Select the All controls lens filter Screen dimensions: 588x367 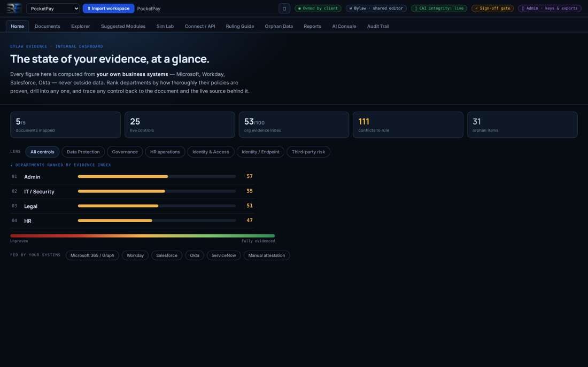[42, 152]
